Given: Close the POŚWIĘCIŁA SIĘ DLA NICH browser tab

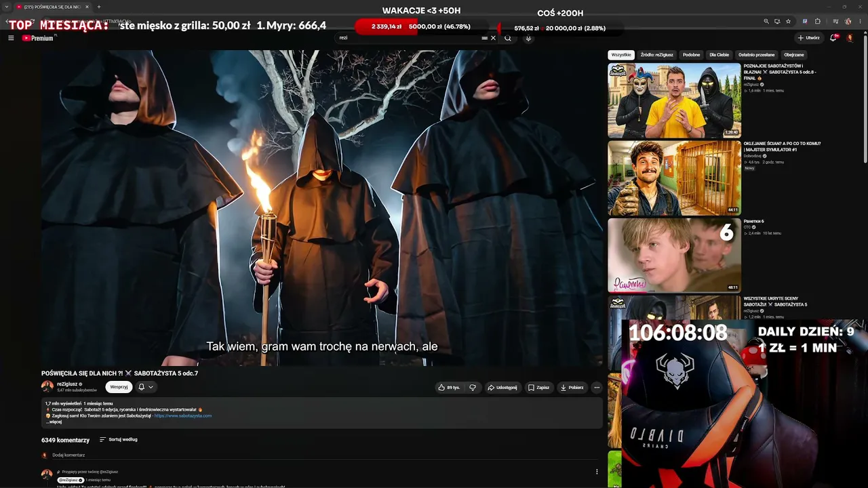Looking at the screenshot, I should [x=87, y=7].
